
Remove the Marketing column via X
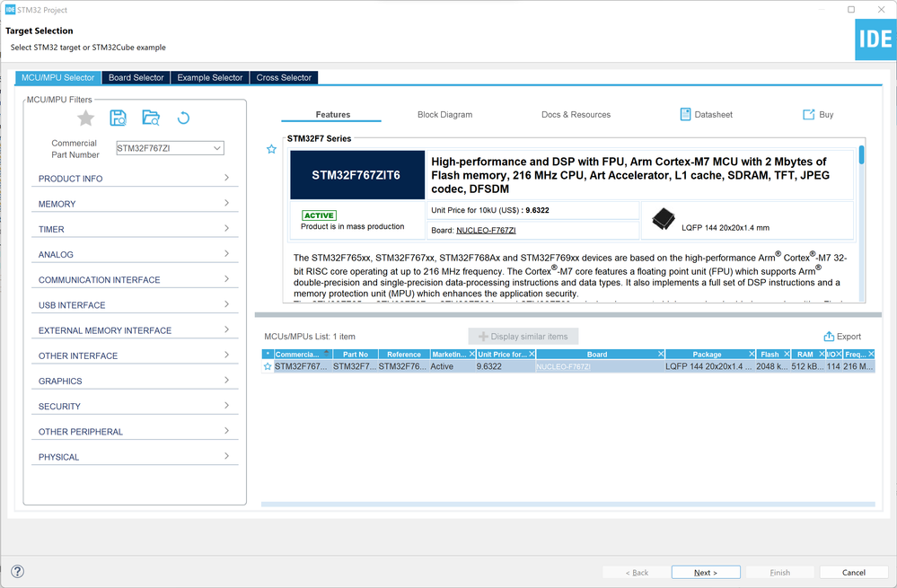point(472,354)
